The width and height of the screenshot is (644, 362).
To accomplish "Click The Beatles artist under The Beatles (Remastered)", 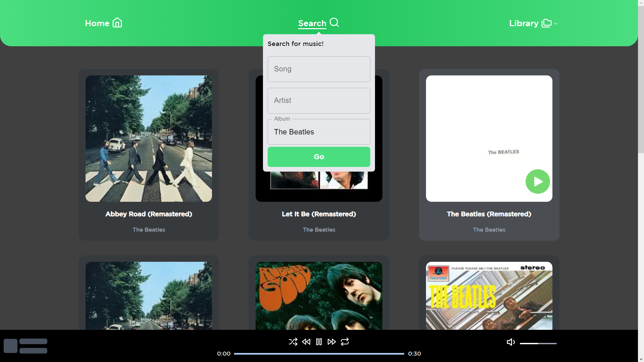I will (x=489, y=230).
